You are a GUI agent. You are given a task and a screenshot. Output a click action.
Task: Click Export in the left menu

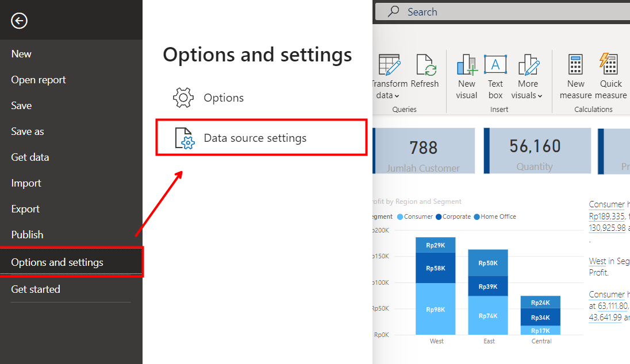[x=25, y=209]
